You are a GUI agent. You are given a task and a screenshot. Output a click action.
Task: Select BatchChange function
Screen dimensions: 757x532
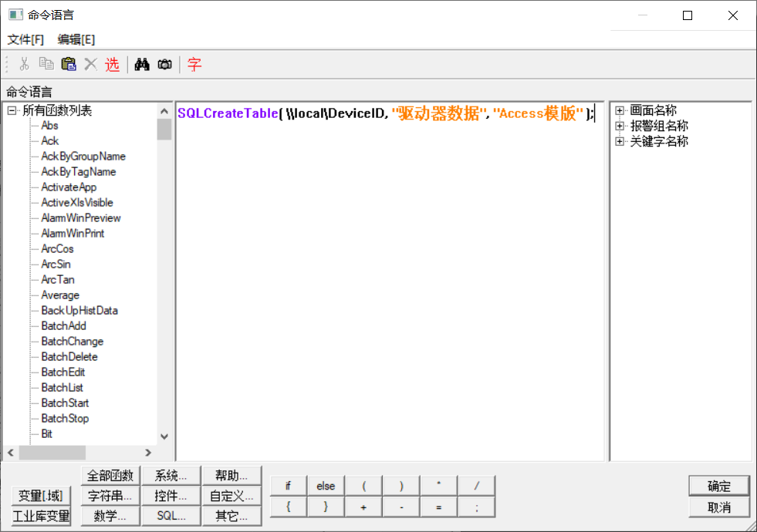tap(73, 342)
